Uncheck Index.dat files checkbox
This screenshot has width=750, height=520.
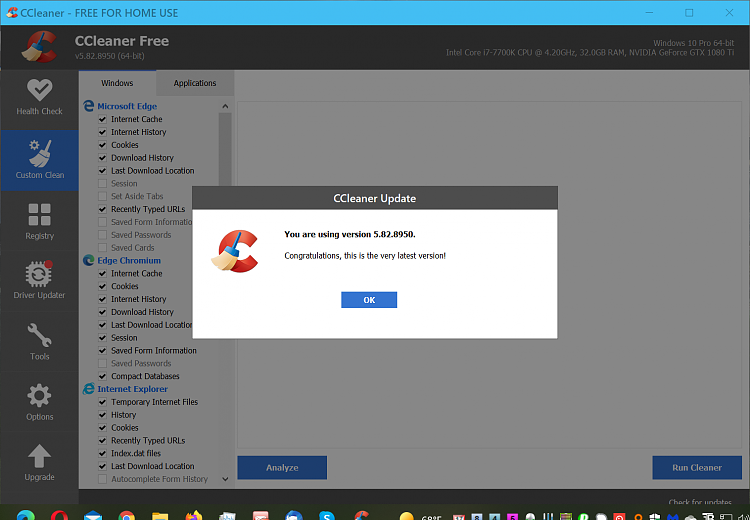click(x=102, y=454)
